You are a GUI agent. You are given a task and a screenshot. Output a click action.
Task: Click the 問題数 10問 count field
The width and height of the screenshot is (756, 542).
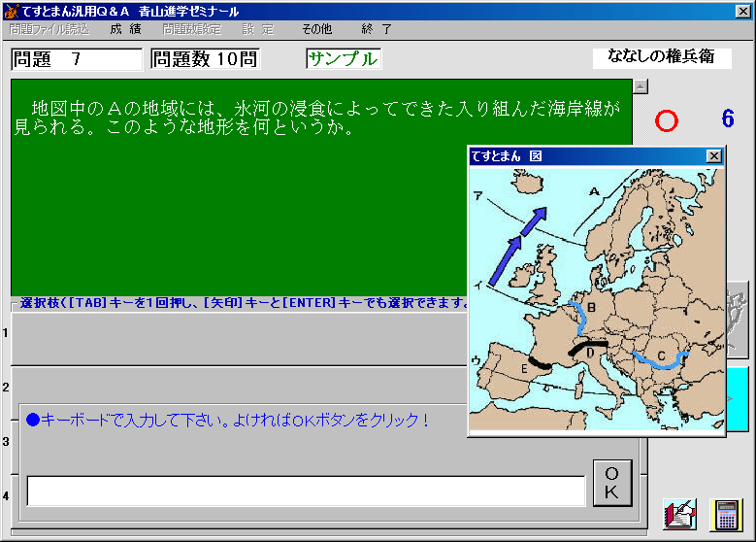pos(205,58)
